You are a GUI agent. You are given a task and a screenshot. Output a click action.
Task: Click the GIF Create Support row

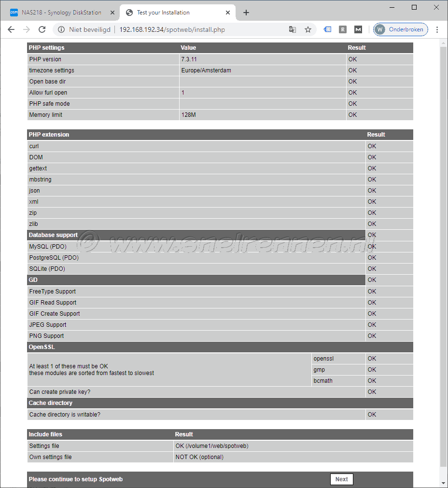click(x=220, y=314)
